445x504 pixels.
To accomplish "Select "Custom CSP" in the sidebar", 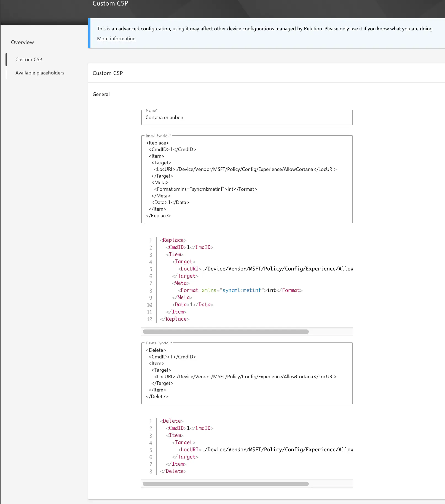I will [28, 60].
